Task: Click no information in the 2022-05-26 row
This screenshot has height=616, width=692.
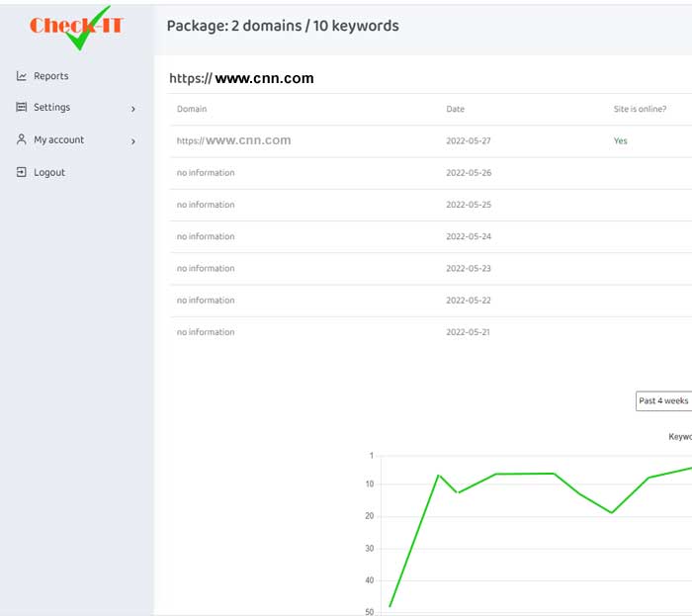Action: pos(206,172)
